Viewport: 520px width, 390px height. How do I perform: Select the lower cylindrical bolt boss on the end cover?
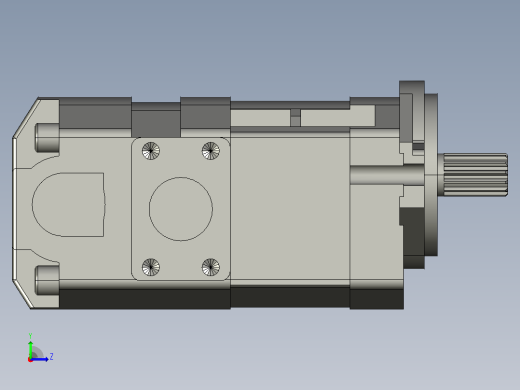click(47, 280)
